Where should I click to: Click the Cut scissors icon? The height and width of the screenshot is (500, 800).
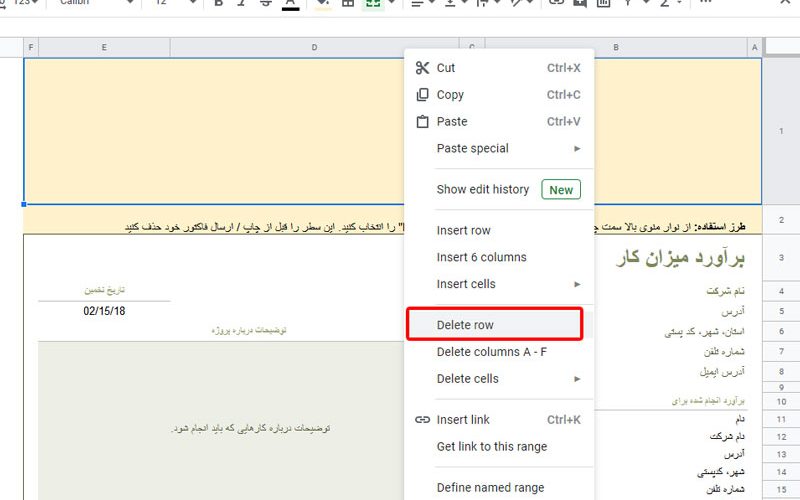click(422, 68)
